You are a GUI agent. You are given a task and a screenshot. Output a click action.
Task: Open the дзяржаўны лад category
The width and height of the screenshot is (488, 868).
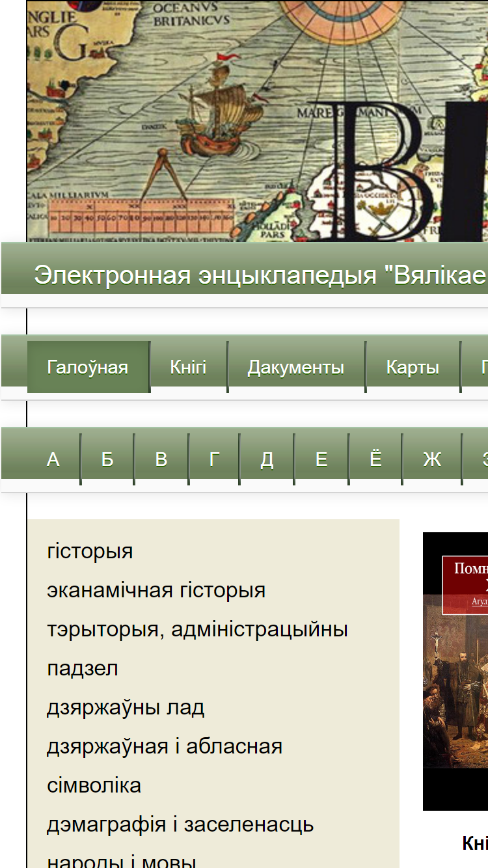[x=126, y=707]
